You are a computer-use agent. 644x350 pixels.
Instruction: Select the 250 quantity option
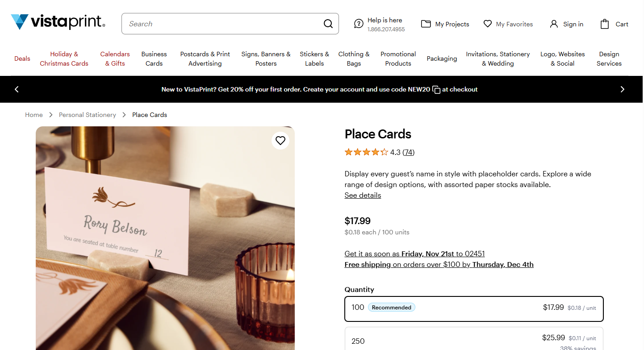474,340
